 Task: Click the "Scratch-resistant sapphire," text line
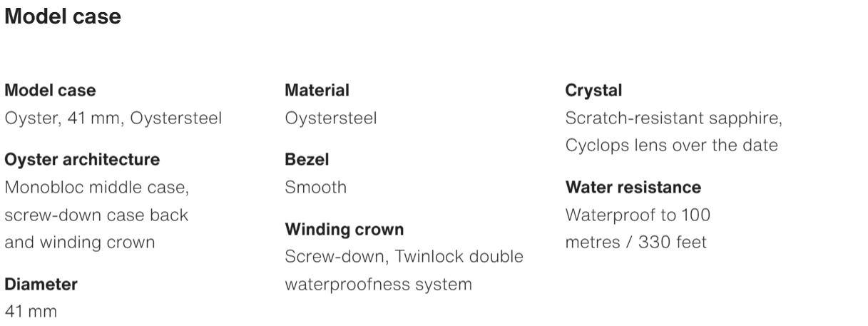[673, 118]
